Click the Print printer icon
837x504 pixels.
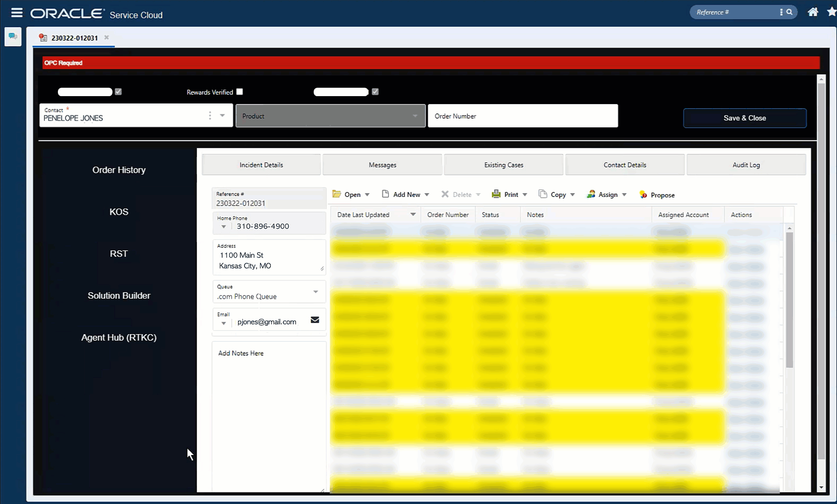click(496, 194)
